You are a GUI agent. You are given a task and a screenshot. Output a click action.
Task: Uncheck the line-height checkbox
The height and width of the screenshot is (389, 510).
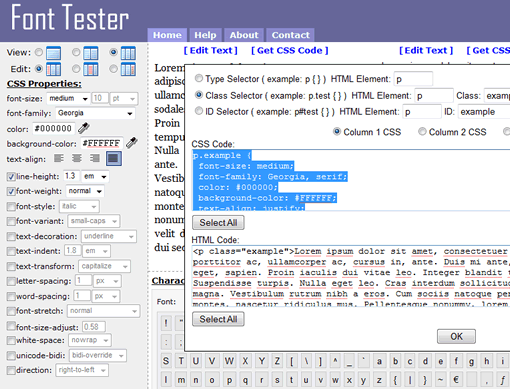click(11, 177)
